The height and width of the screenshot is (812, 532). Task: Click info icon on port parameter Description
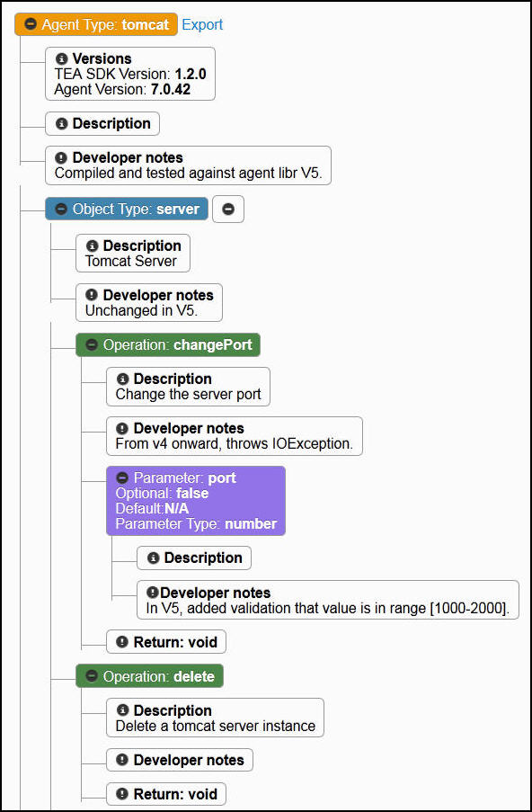click(x=153, y=558)
